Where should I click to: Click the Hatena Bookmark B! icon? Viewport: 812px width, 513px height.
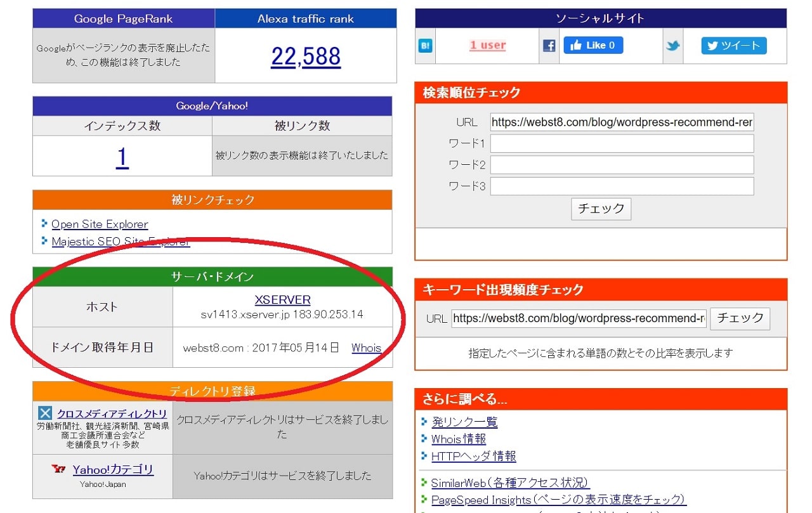point(425,46)
